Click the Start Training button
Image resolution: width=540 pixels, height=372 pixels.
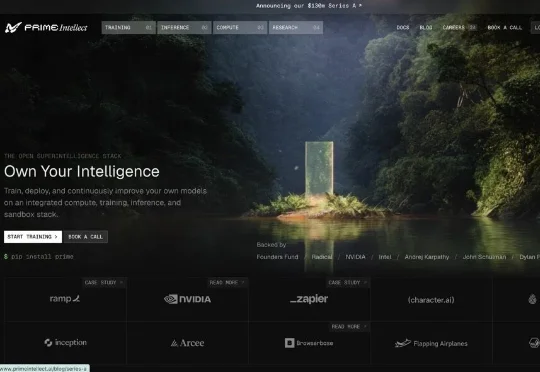click(33, 237)
